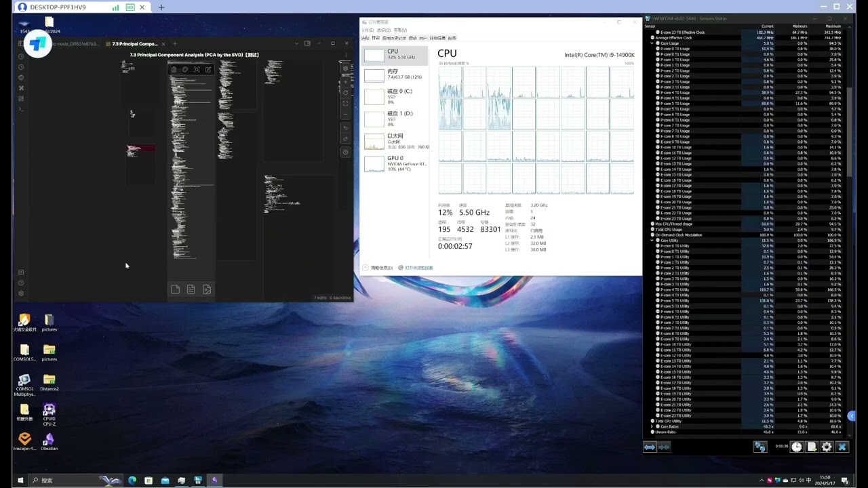Zoom in on the Obsidian canvas
868x488 pixels.
click(345, 82)
